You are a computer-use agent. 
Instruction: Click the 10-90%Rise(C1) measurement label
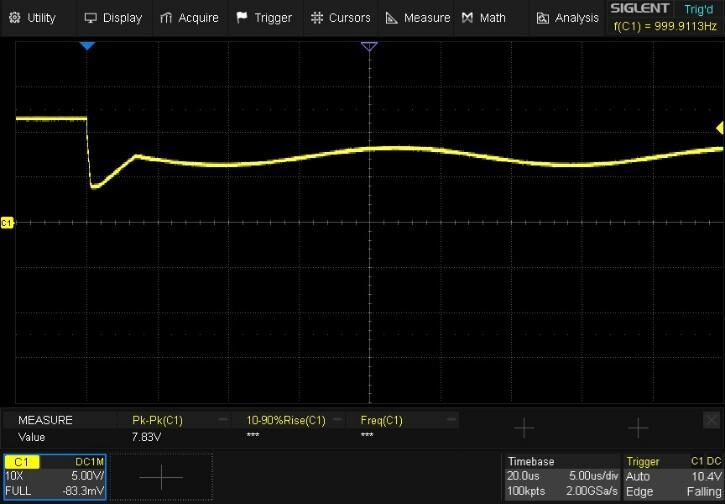coord(286,420)
